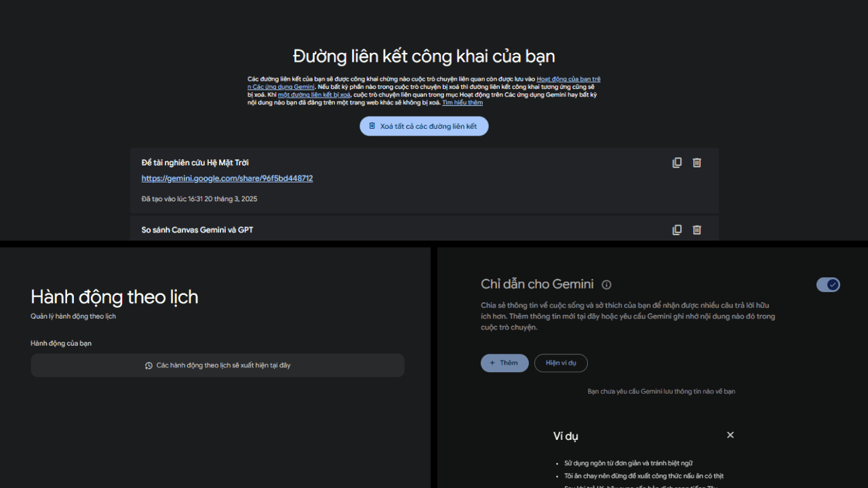This screenshot has height=488, width=868.
Task: Click the Hành động theo lịch heading
Action: coord(115,297)
